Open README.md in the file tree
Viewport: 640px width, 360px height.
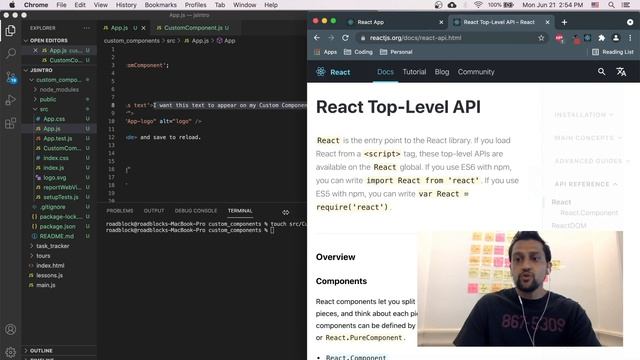[x=56, y=236]
